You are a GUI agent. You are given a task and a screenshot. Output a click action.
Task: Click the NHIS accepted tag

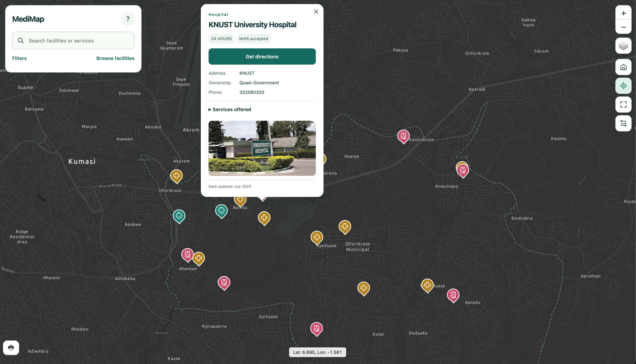point(253,39)
